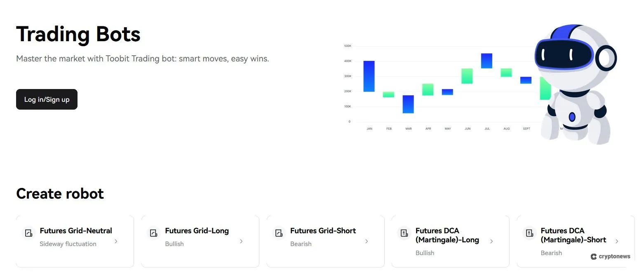This screenshot has width=644, height=272.
Task: Select the Futures Grid-Neutral title text
Action: (76, 231)
